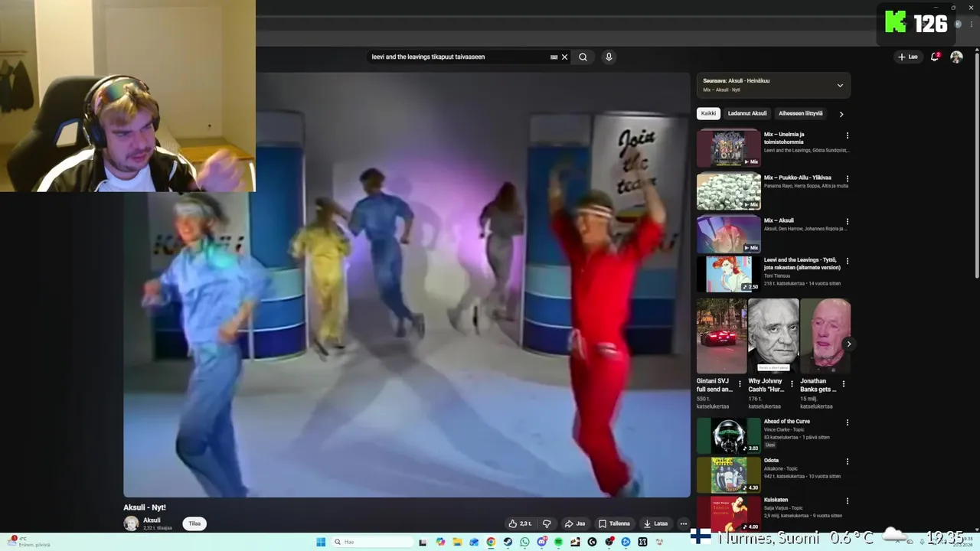Switch to Google Chrome in taskbar

pyautogui.click(x=491, y=542)
